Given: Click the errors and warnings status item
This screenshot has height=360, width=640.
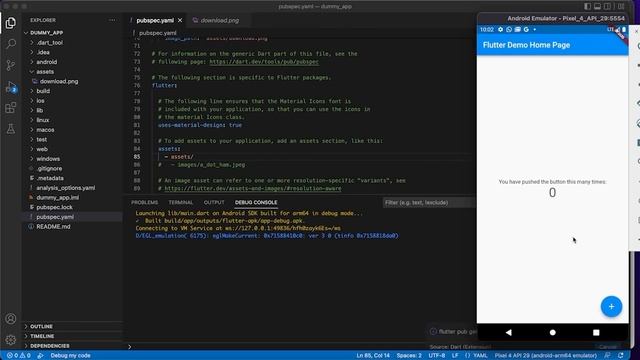Looking at the screenshot, I should 19,356.
